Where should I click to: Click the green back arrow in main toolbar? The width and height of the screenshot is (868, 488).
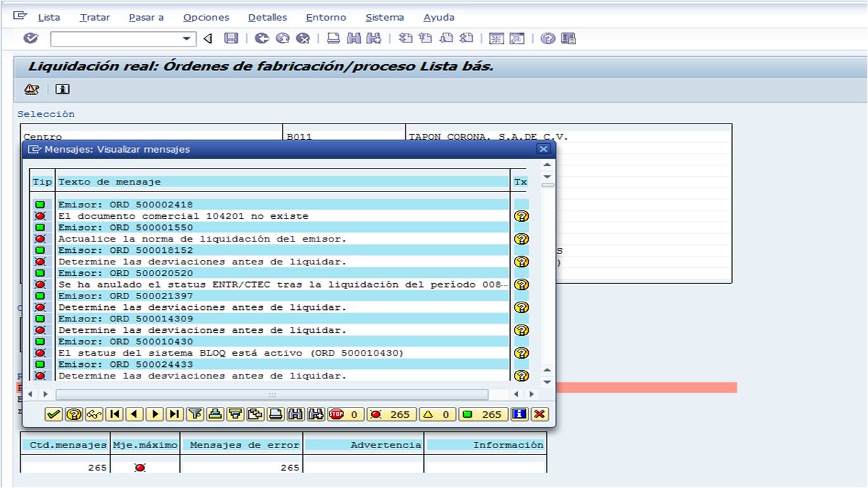point(262,39)
